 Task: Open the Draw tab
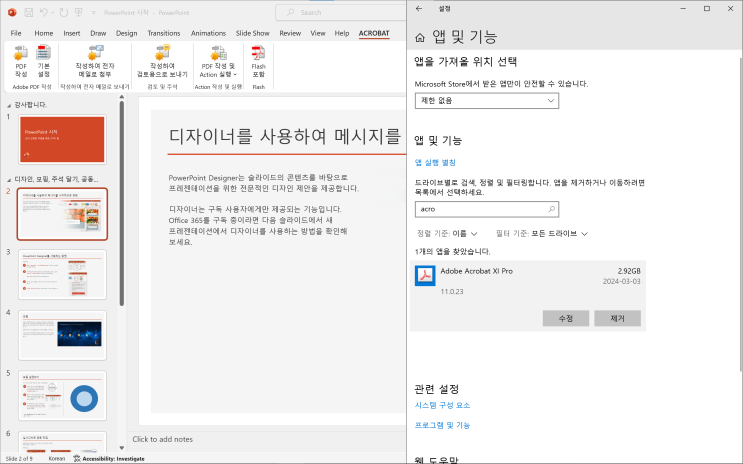[98, 33]
